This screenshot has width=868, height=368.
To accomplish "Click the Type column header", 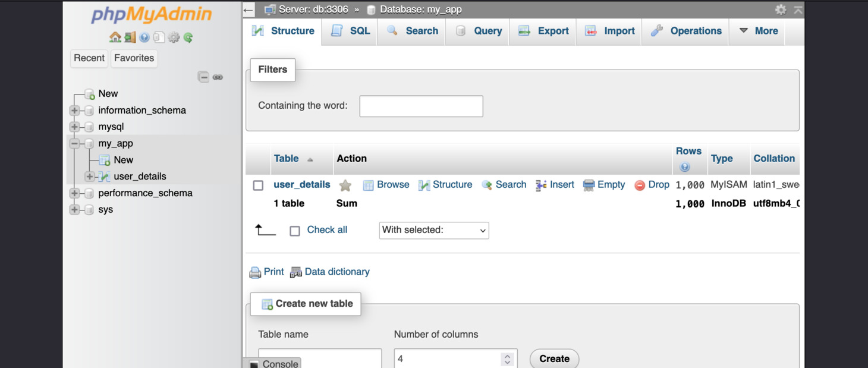I will (x=722, y=159).
